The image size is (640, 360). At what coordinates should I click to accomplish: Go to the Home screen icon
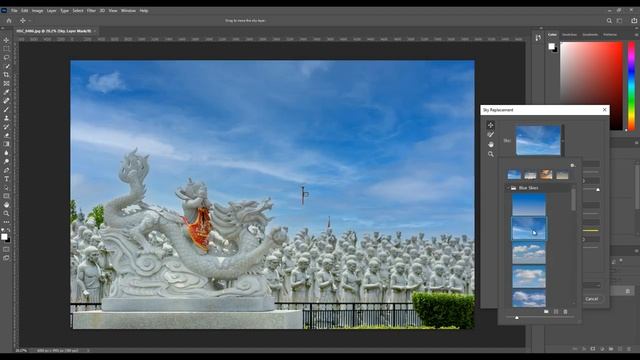(x=9, y=20)
